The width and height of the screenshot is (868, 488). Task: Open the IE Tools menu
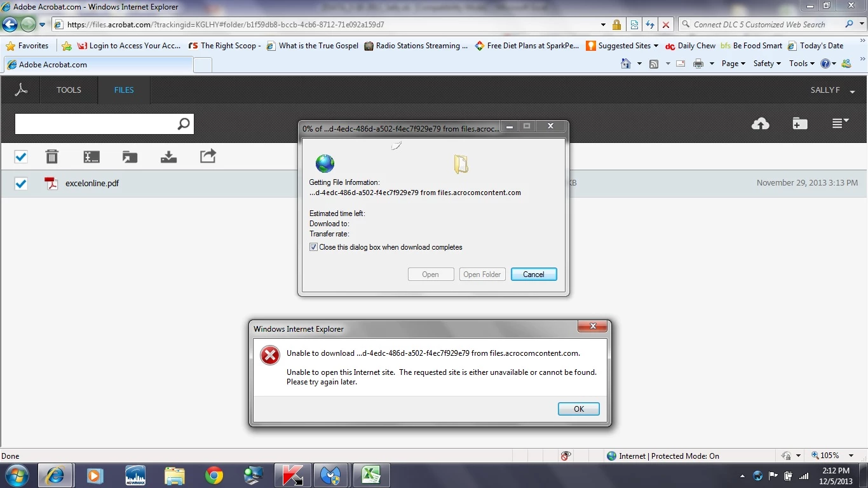802,64
